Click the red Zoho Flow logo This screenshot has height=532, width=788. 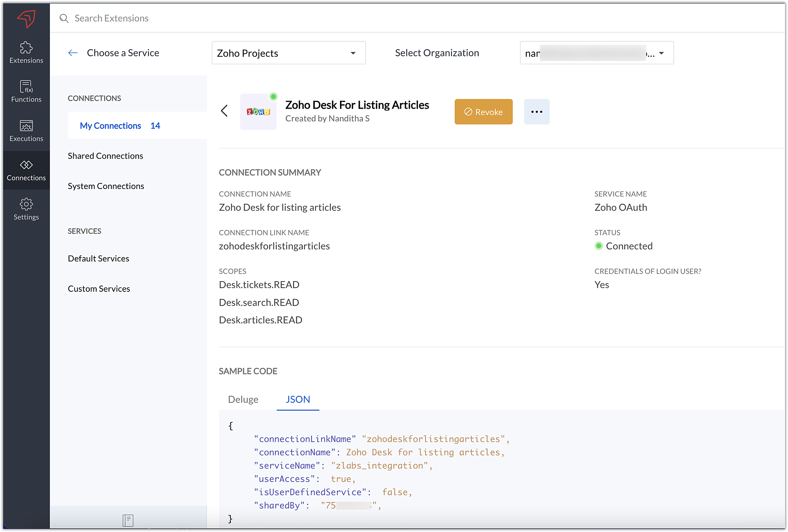[x=26, y=18]
